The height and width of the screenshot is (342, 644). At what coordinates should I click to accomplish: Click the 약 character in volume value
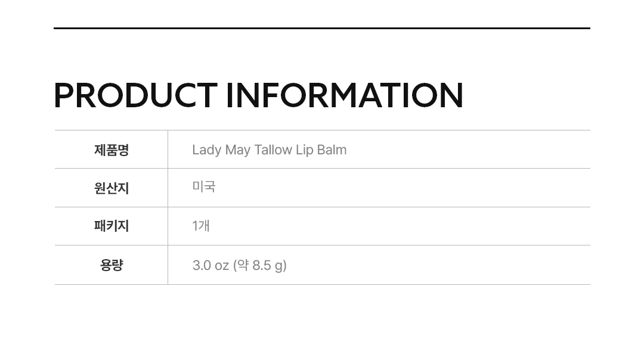243,265
